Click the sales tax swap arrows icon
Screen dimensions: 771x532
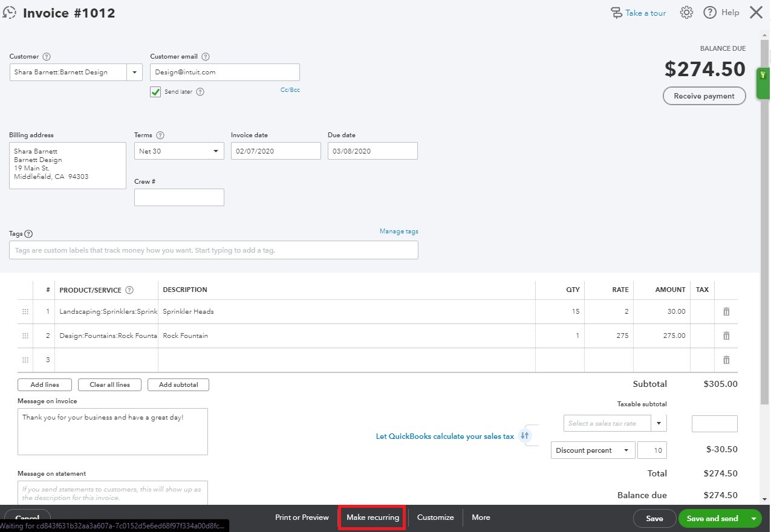525,435
